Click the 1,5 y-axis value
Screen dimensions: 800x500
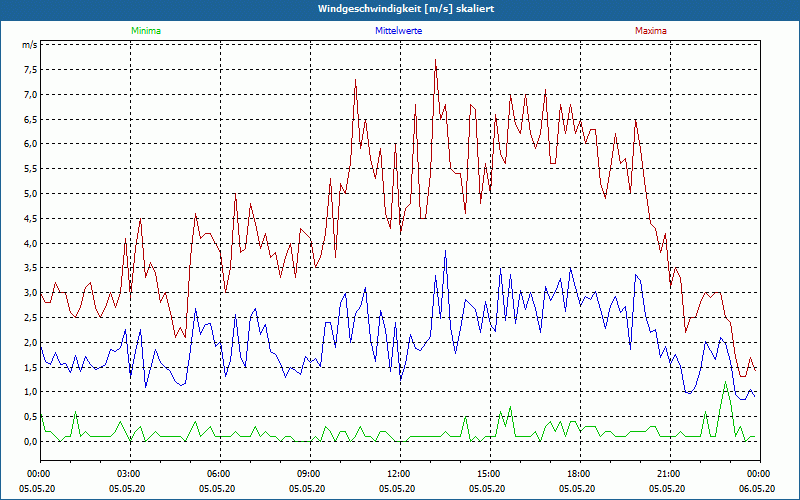(x=31, y=367)
